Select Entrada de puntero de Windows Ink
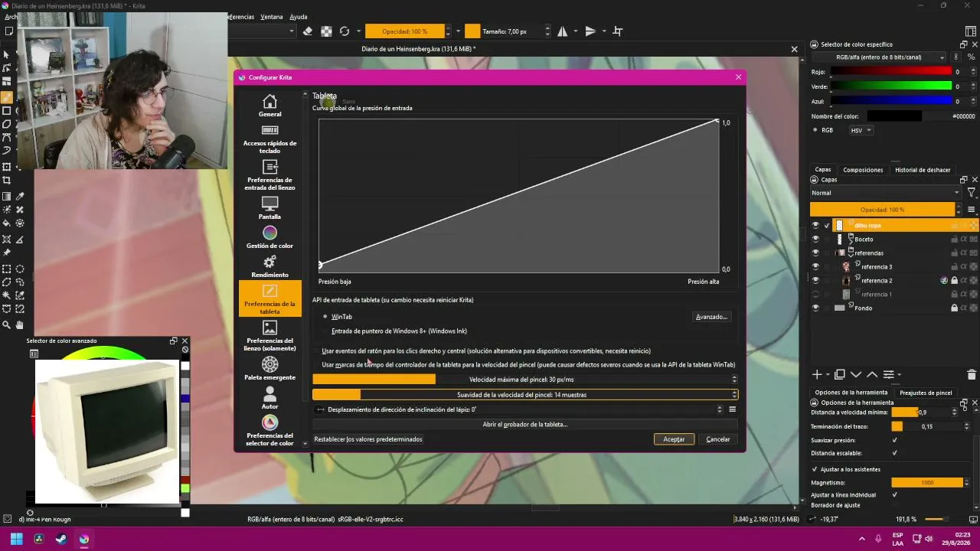980x551 pixels. (x=395, y=331)
